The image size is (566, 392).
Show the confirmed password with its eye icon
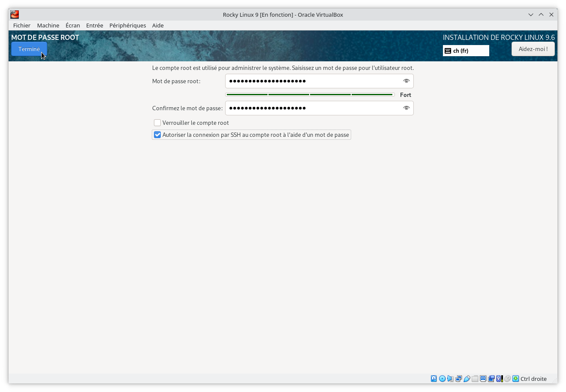406,108
